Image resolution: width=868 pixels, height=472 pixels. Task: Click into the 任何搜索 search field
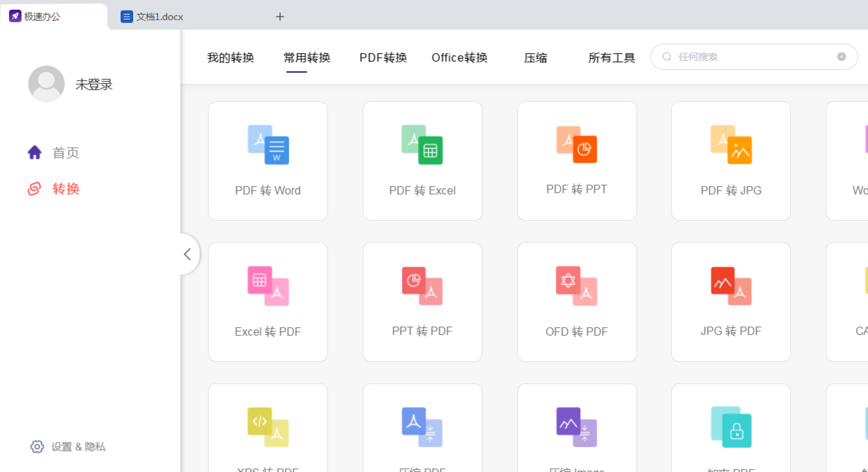click(754, 57)
